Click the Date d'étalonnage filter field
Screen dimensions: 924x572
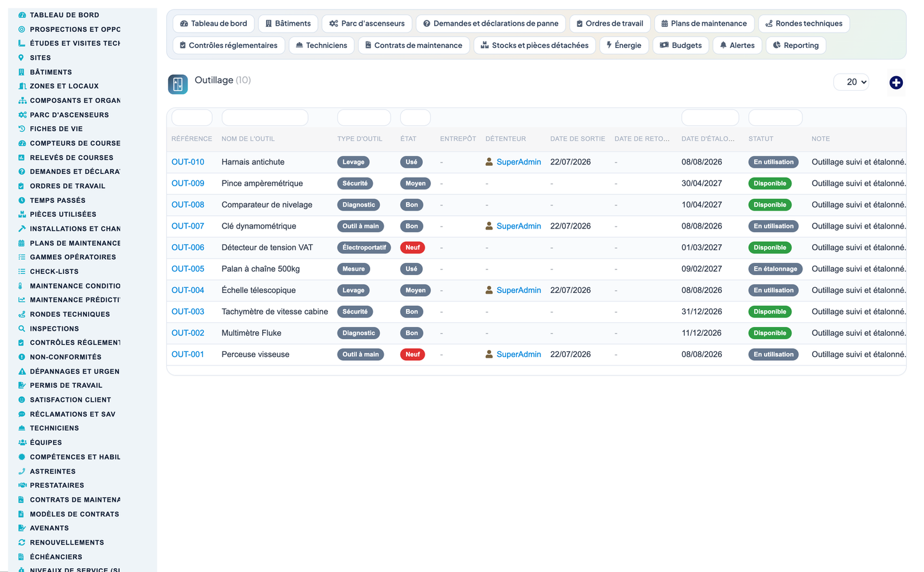click(710, 118)
